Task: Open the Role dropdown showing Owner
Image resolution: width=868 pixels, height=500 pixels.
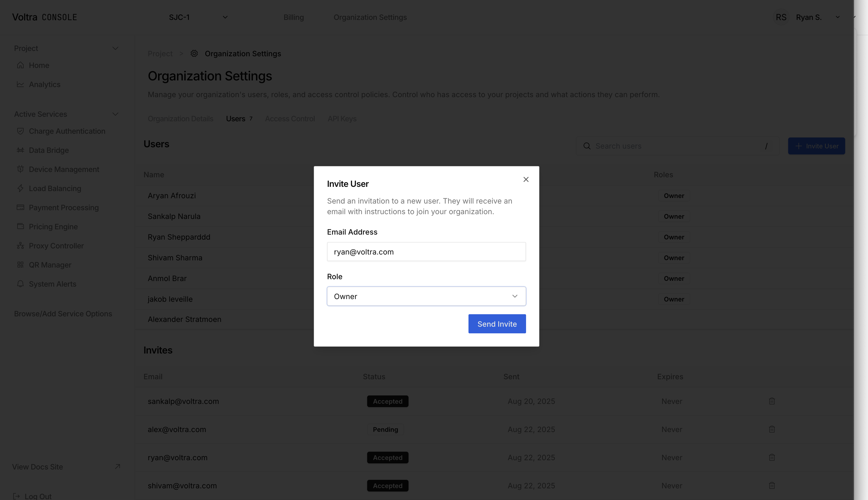Action: [x=426, y=296]
